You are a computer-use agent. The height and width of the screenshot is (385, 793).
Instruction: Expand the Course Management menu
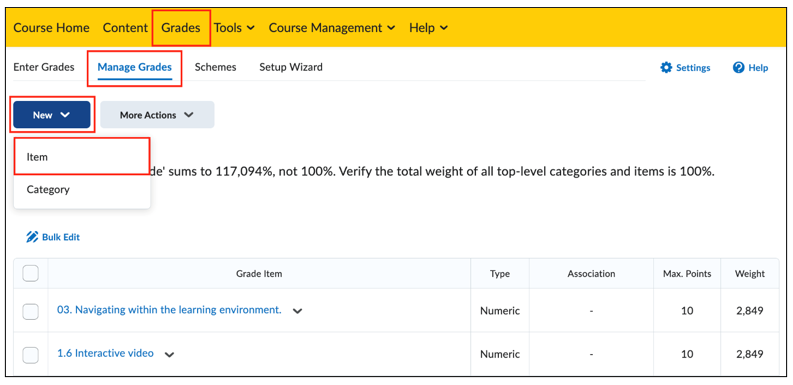pos(332,28)
